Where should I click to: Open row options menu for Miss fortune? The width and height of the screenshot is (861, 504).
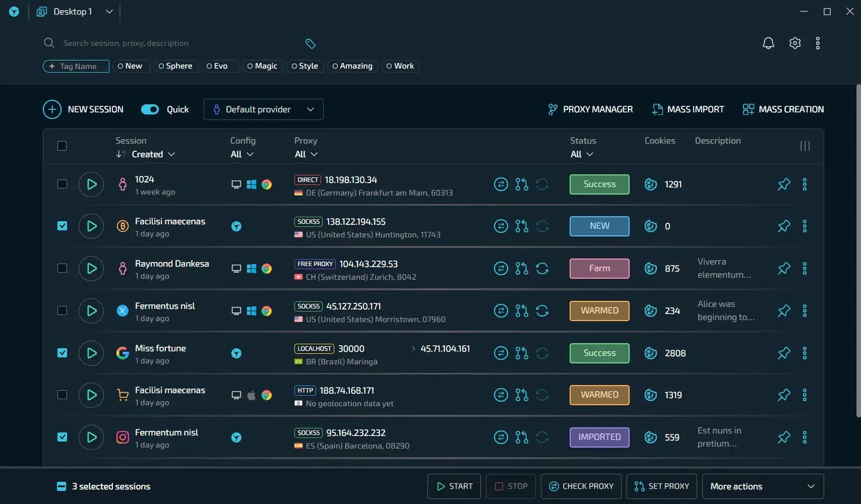pos(805,353)
